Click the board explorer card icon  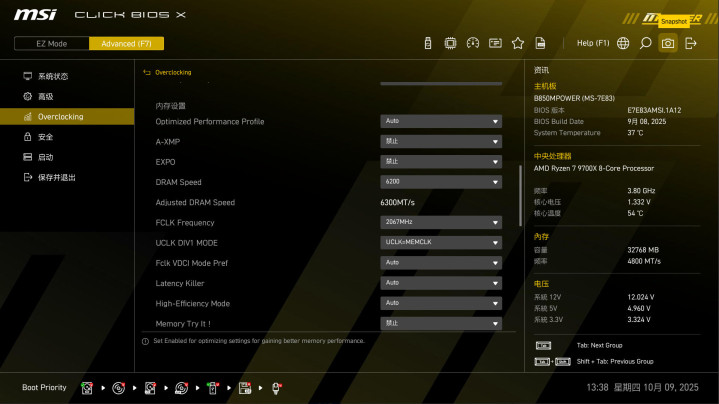(495, 43)
